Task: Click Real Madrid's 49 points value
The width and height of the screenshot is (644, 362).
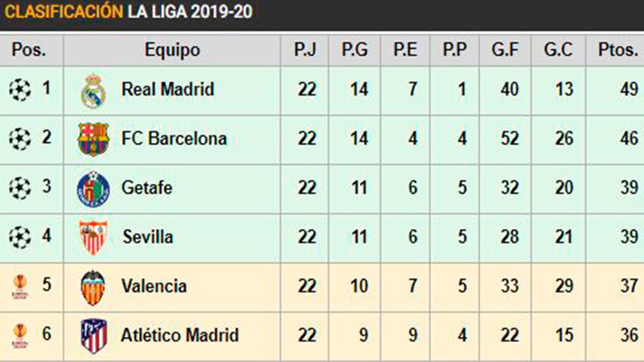Action: 628,89
